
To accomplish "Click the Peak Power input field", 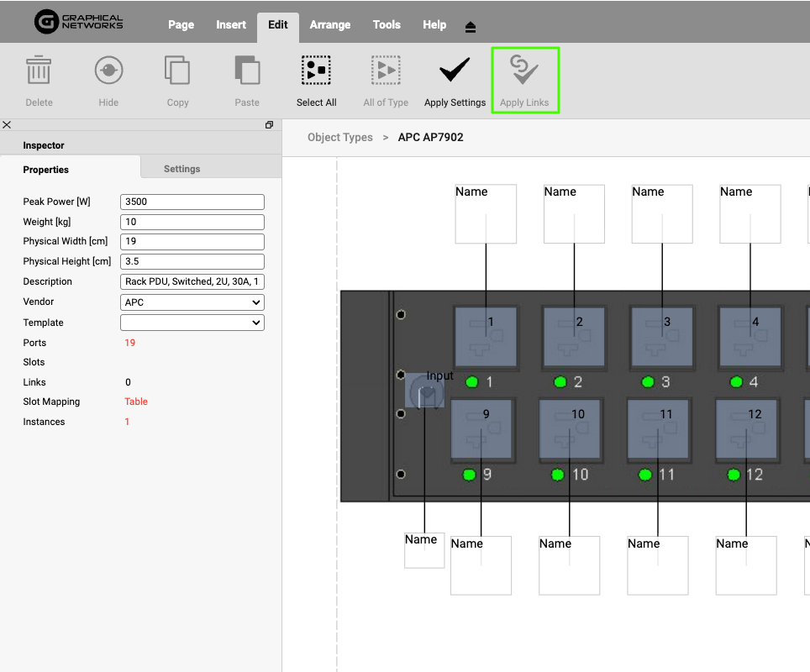I will coord(192,202).
